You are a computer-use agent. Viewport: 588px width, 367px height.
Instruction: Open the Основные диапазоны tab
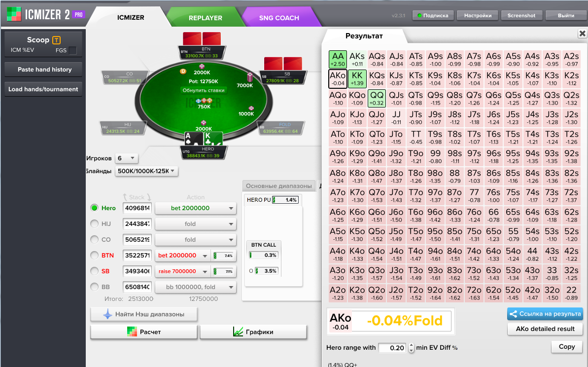pyautogui.click(x=279, y=186)
